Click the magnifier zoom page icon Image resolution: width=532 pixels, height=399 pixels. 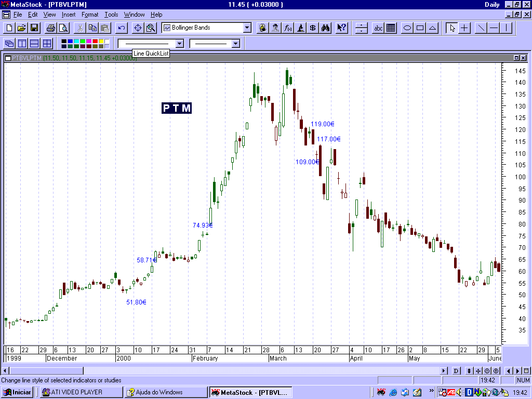[x=150, y=28]
